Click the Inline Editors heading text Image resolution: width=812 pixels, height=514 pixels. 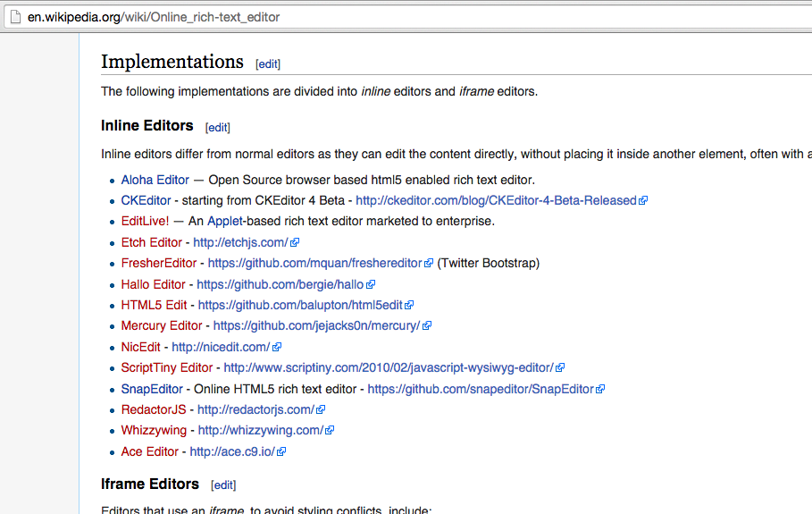point(147,126)
